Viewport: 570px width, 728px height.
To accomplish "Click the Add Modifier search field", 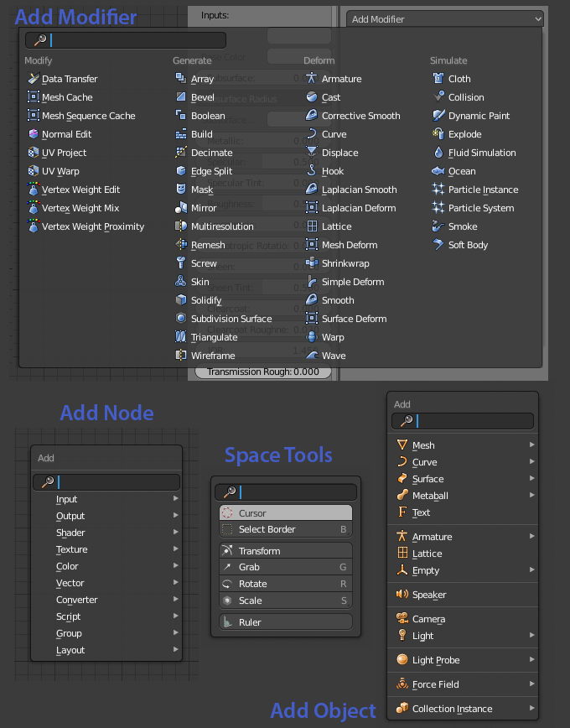I will pyautogui.click(x=126, y=40).
